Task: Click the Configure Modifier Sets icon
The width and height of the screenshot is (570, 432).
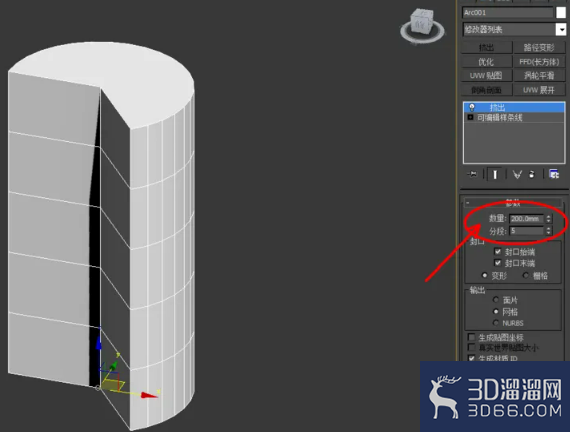Action: [554, 175]
